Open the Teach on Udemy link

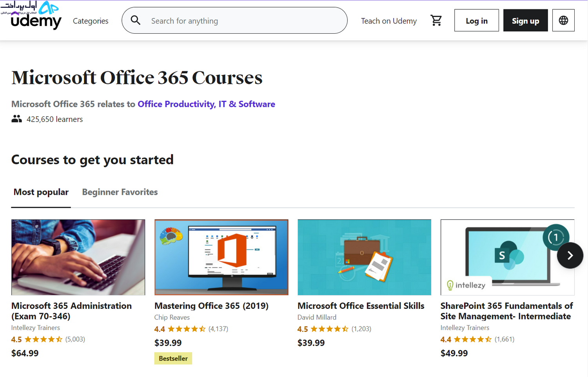pyautogui.click(x=389, y=21)
